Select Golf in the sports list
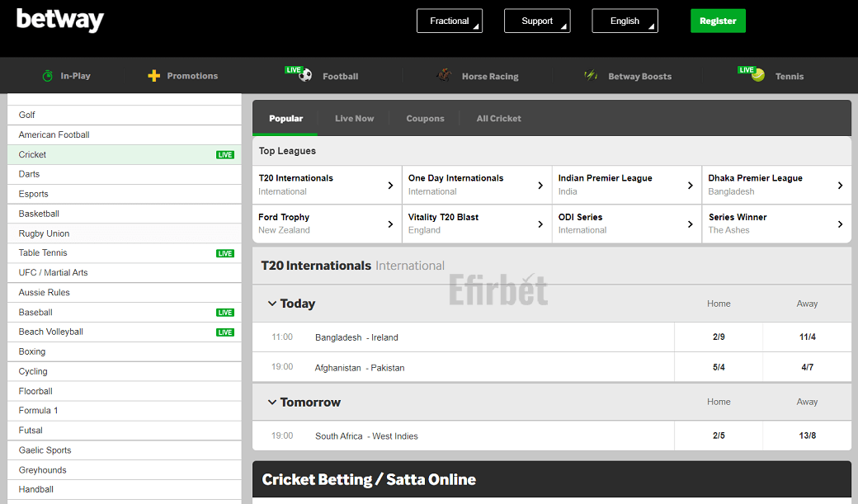This screenshot has width=858, height=504. coord(125,115)
